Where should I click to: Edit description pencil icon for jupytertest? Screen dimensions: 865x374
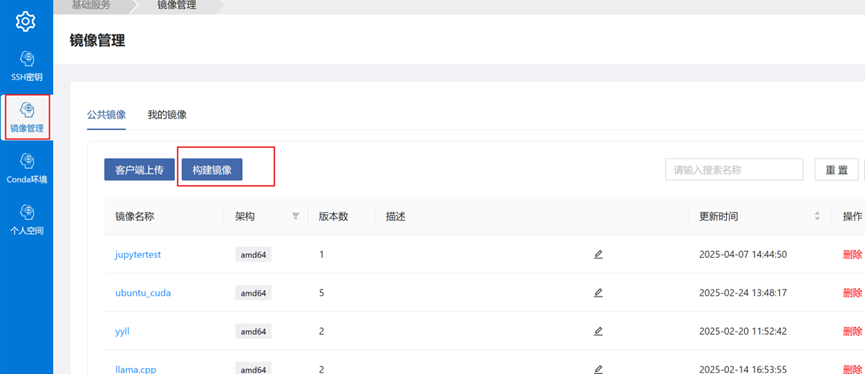tap(598, 254)
